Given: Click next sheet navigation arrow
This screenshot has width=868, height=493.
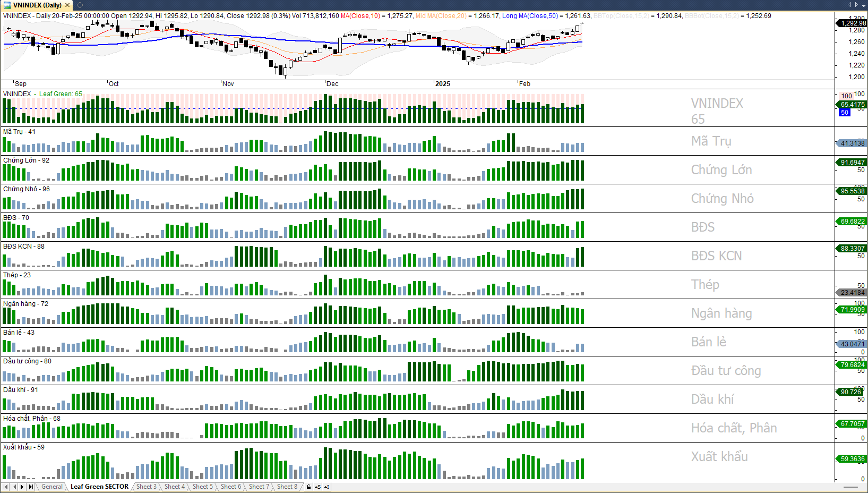Looking at the screenshot, I should click(22, 487).
